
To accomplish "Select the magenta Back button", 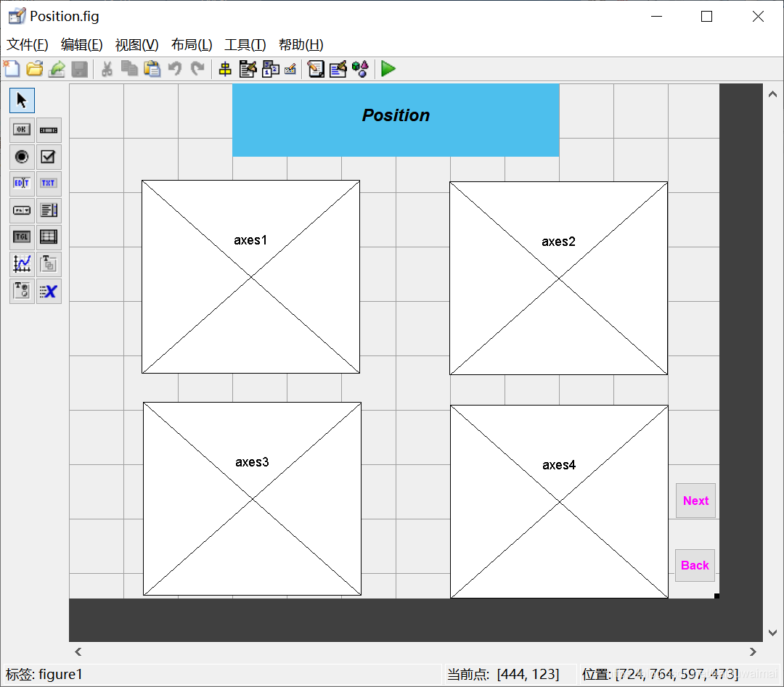I will (x=695, y=565).
